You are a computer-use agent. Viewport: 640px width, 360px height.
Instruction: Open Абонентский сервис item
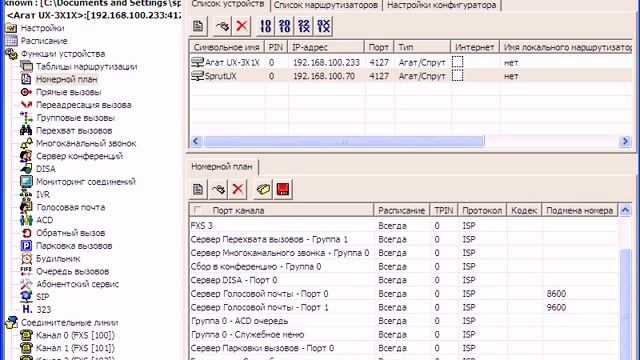77,284
